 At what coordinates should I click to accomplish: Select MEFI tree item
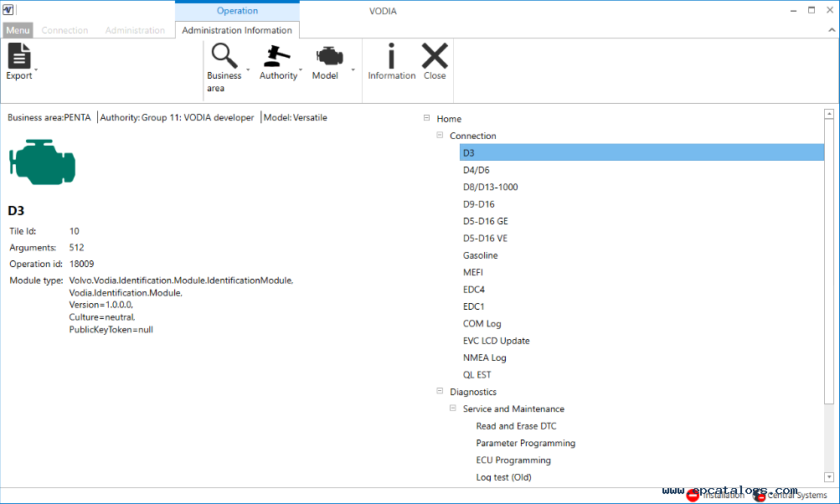click(473, 272)
